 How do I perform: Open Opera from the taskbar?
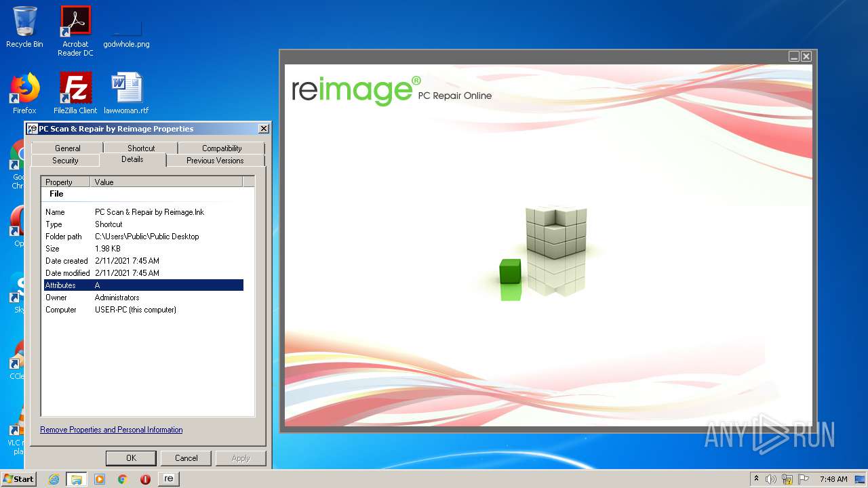click(x=145, y=479)
